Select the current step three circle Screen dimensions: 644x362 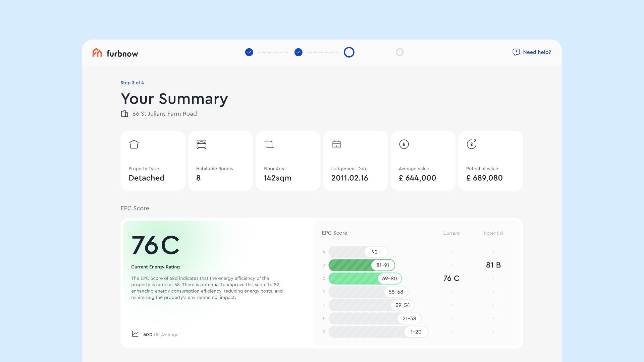349,52
